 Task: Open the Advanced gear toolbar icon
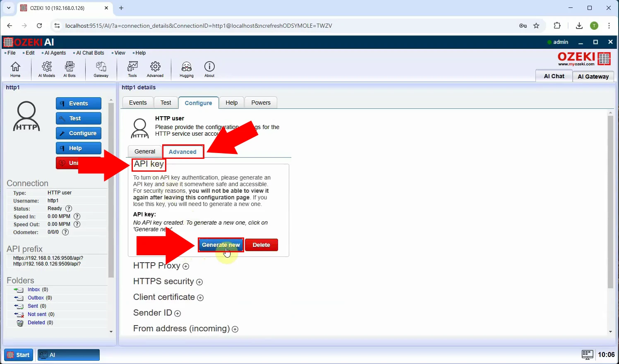[x=155, y=69]
